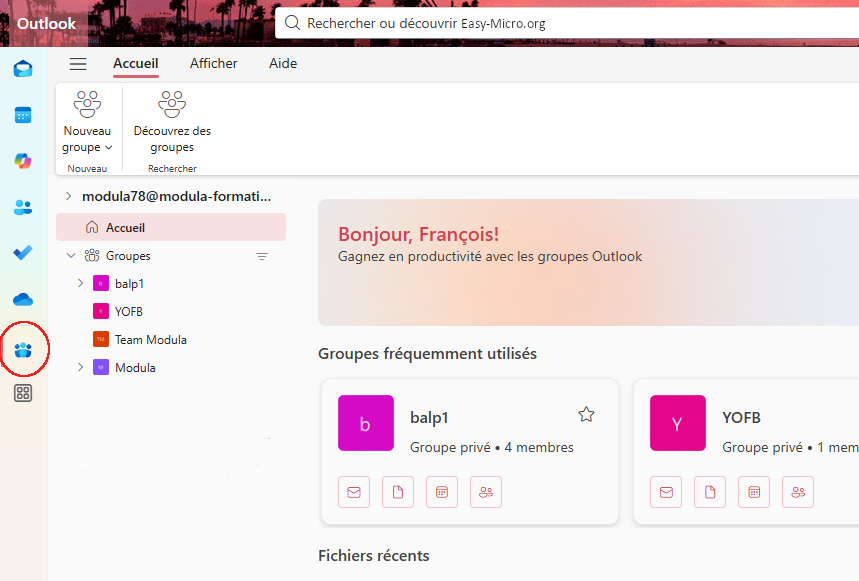
Task: Expand the Modula group tree node
Action: click(x=81, y=367)
